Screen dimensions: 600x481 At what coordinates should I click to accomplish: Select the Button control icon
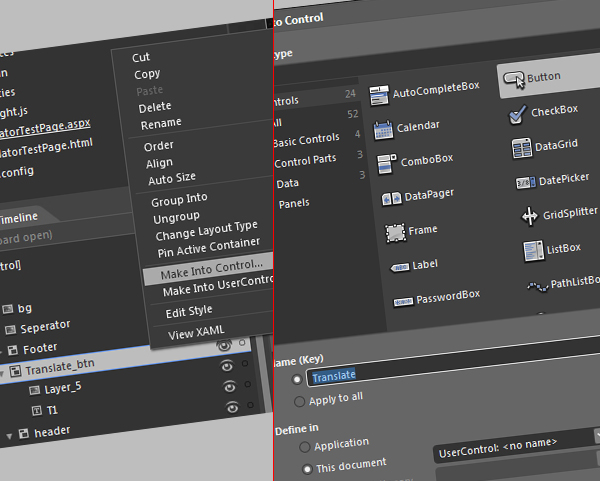tap(514, 80)
